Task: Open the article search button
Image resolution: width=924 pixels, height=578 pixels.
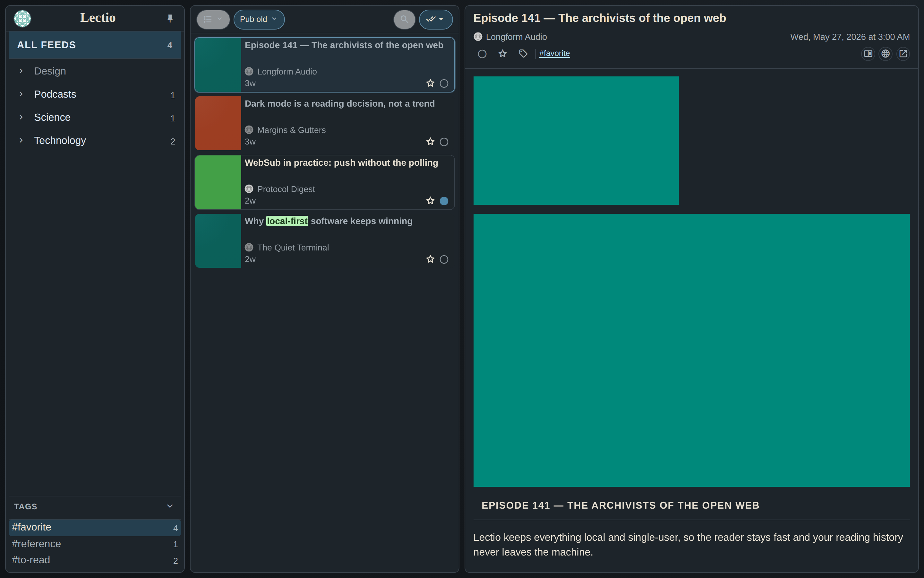Action: tap(404, 19)
